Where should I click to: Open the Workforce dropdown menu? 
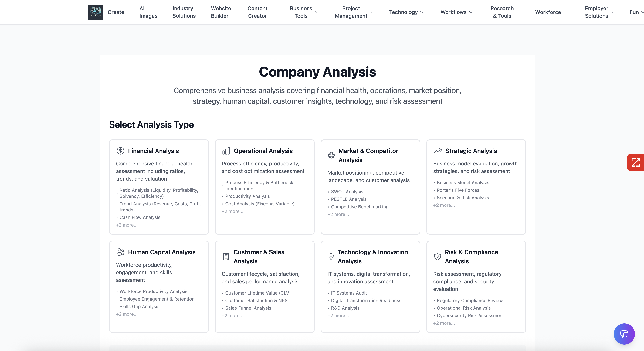(551, 12)
